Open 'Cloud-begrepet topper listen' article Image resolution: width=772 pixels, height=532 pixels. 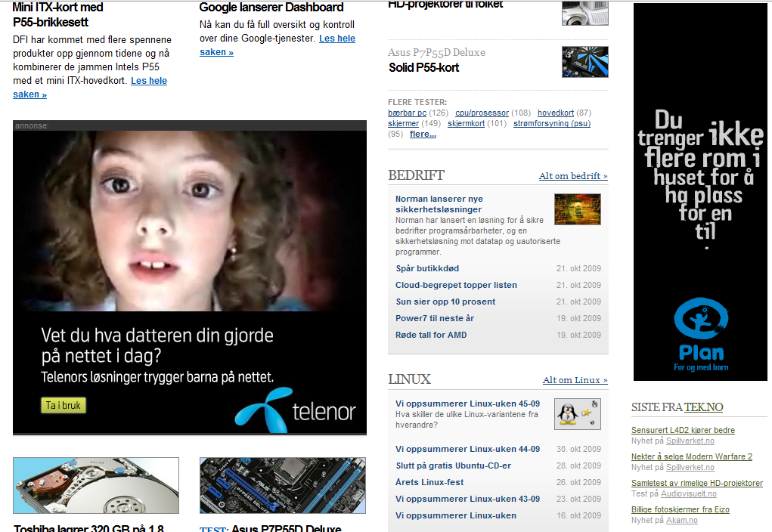457,286
